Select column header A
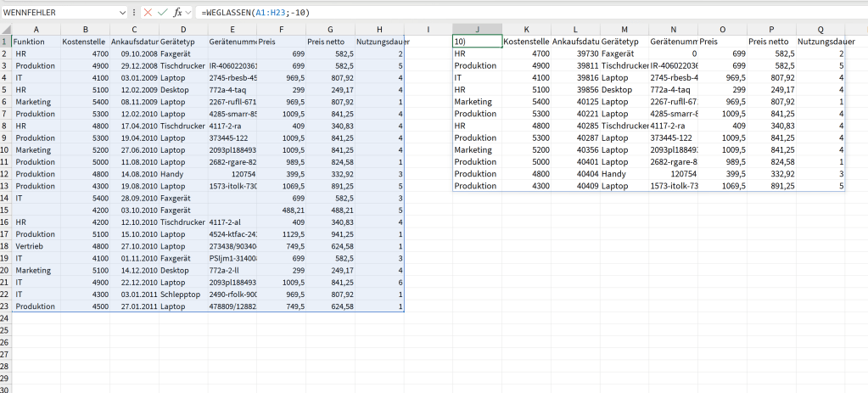Screen dimensions: 868x393 pos(36,30)
